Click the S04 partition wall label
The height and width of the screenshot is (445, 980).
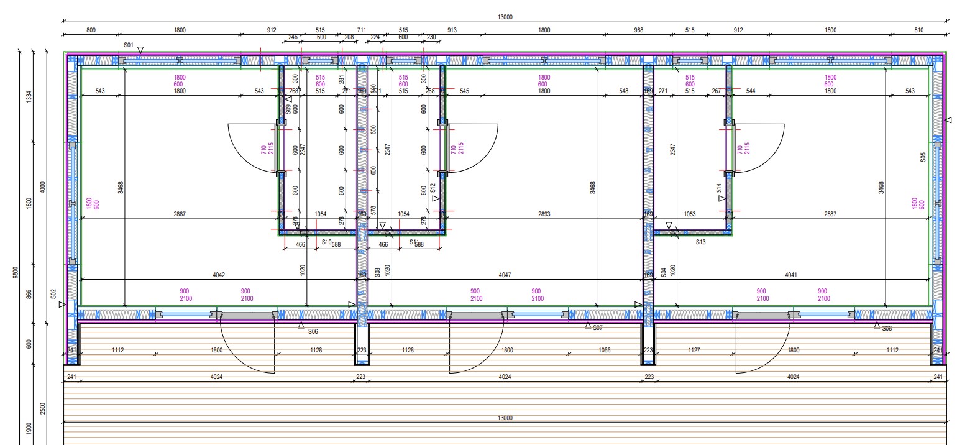point(664,272)
